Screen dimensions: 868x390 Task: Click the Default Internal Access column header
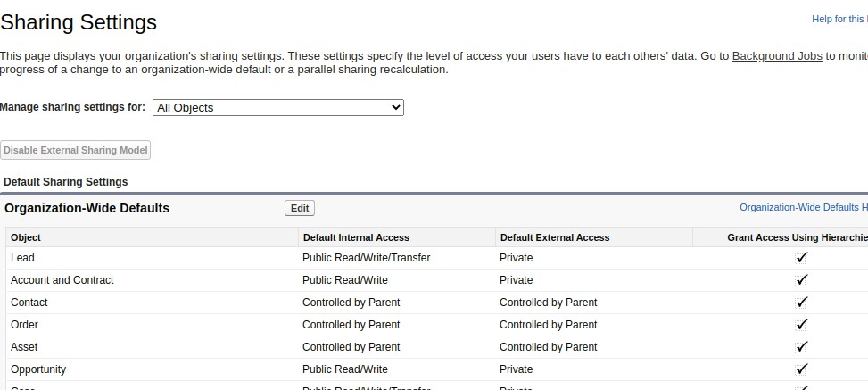(x=356, y=237)
